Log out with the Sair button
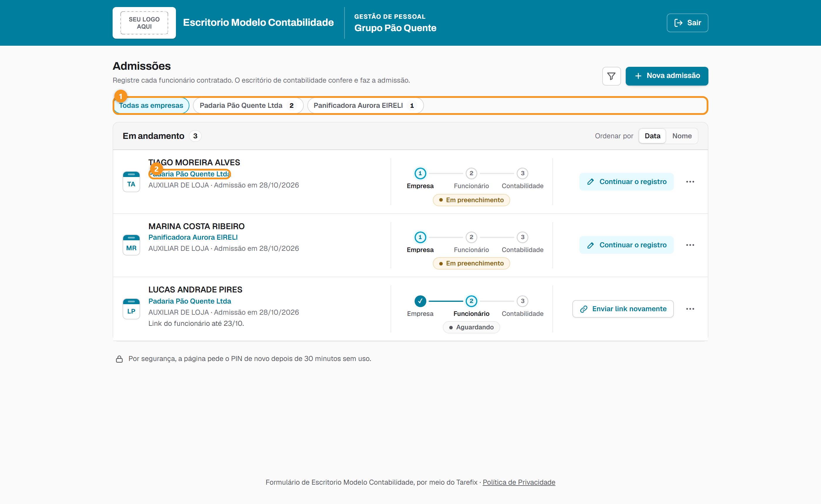The height and width of the screenshot is (504, 821). point(687,23)
